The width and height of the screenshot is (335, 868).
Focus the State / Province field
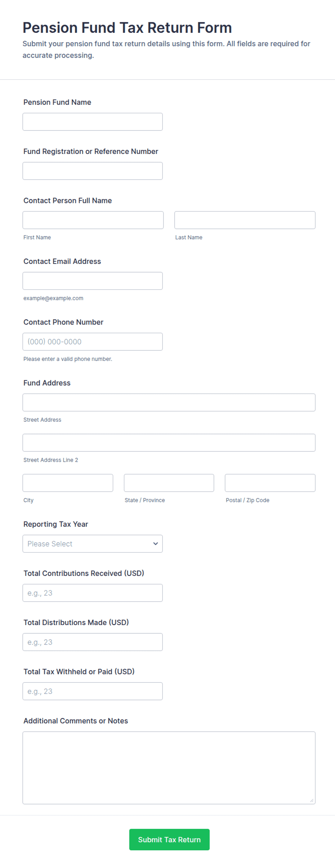[x=169, y=483]
